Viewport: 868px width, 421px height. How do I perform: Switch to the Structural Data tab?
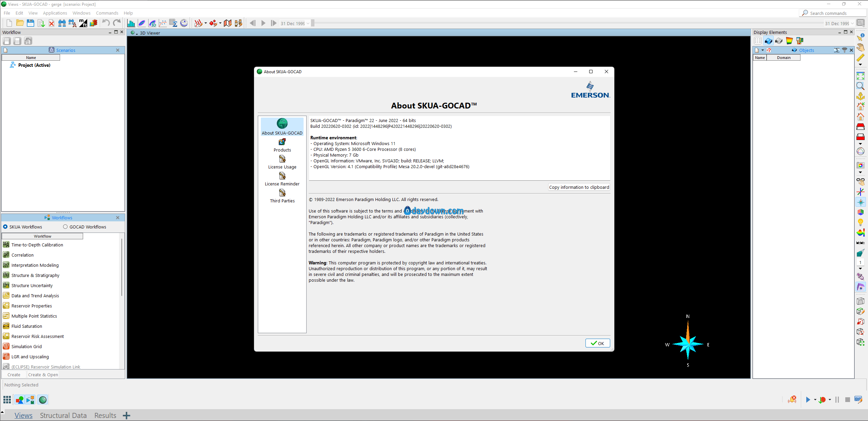63,415
